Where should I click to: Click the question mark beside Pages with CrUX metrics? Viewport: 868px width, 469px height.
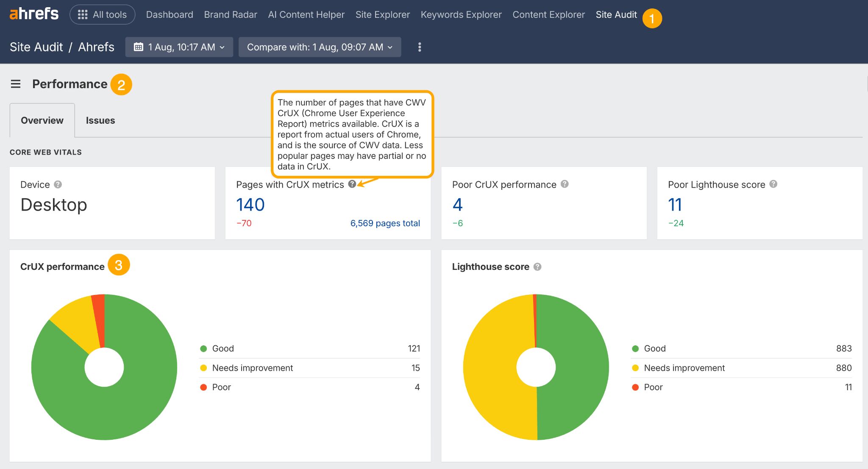[352, 184]
